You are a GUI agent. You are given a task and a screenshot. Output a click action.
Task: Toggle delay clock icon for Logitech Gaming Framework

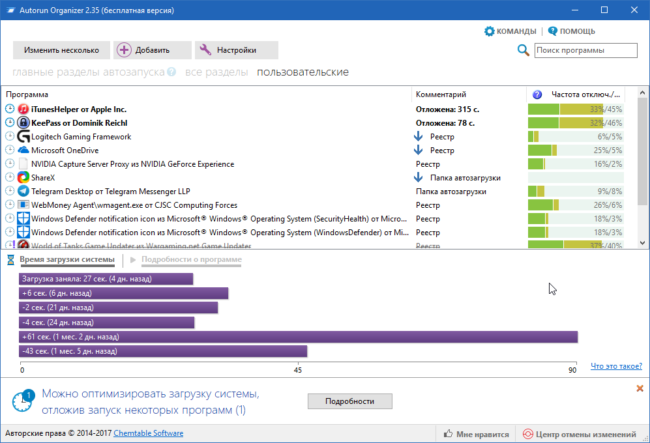10,136
